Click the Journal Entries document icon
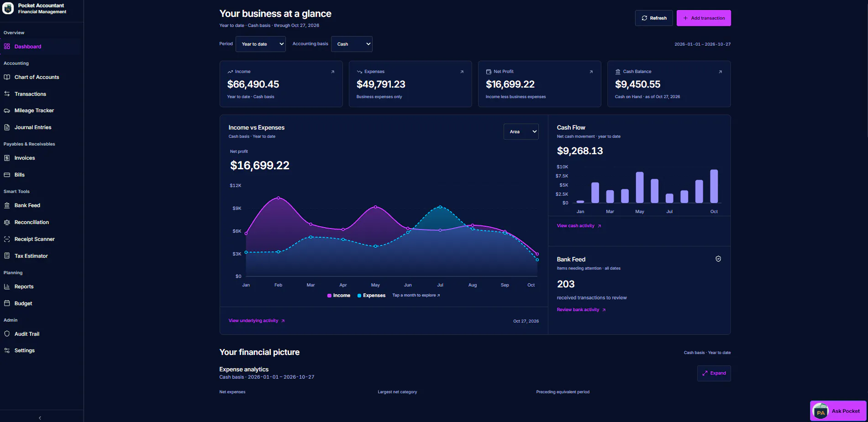This screenshot has width=868, height=422. [7, 127]
